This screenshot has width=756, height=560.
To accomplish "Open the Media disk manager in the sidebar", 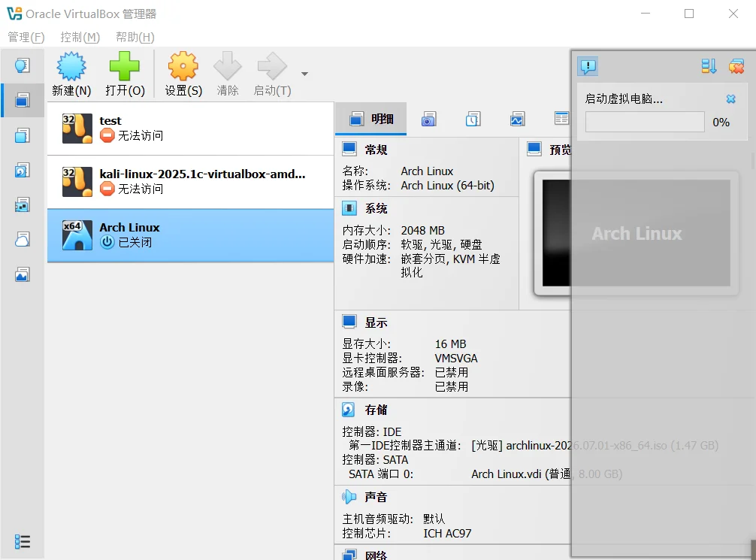I will 23,171.
